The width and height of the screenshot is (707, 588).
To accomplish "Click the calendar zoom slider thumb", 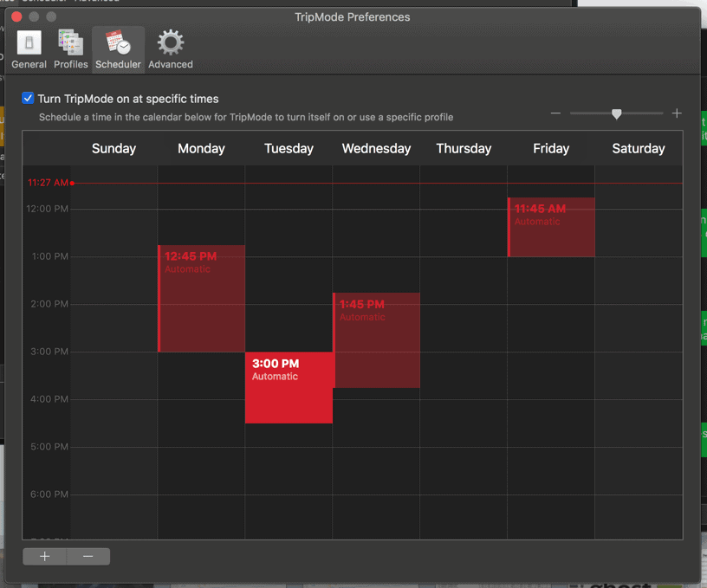I will coord(616,113).
